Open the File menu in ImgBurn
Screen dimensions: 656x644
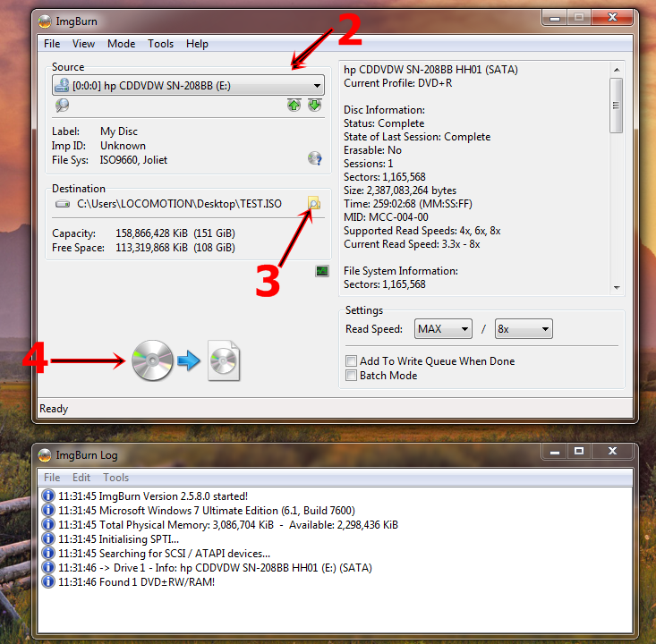52,44
